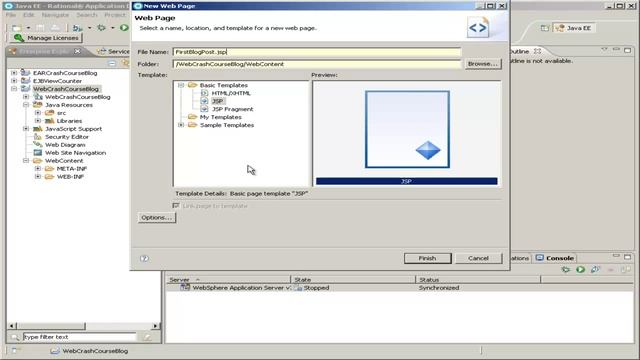Expand the Libraries node
The width and height of the screenshot is (640, 360).
[38, 121]
